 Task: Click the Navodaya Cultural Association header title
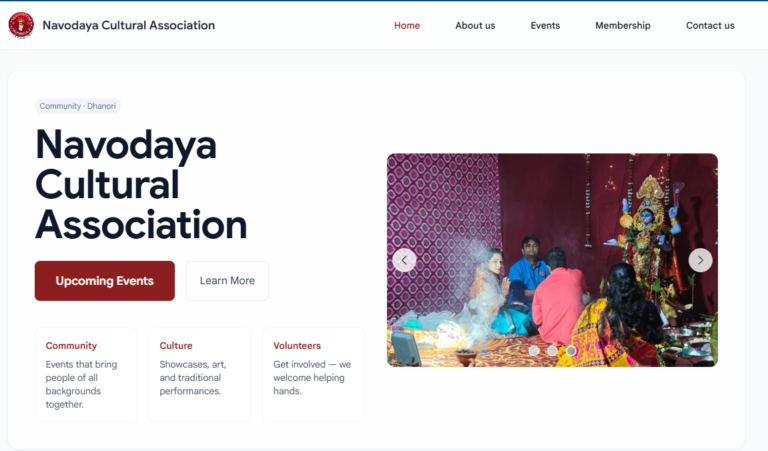point(129,25)
